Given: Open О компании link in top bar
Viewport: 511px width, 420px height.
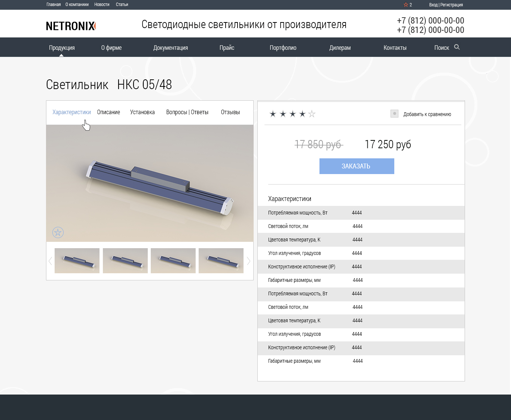Looking at the screenshot, I should pos(77,4).
